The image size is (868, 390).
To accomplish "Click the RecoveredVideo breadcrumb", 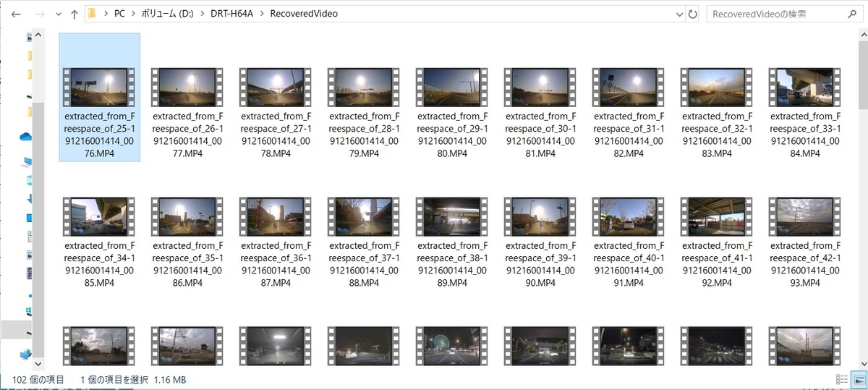I will point(303,14).
